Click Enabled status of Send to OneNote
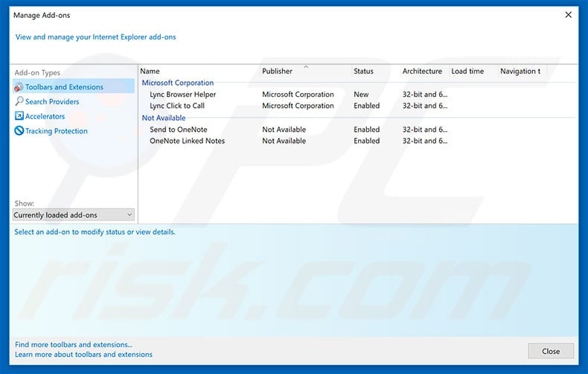 tap(367, 130)
